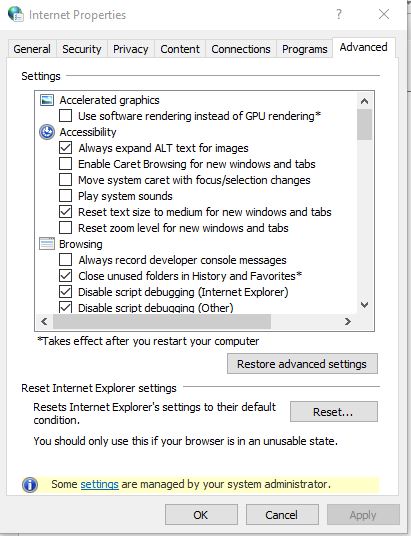Uncheck Always expand ALT text for images
The image size is (411, 536).
pyautogui.click(x=65, y=148)
